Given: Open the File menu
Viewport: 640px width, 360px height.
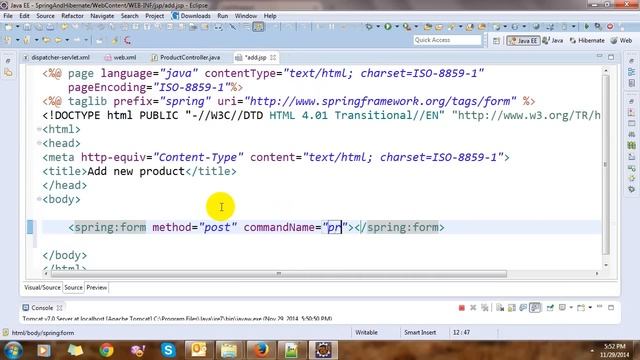Looking at the screenshot, I should pyautogui.click(x=8, y=16).
